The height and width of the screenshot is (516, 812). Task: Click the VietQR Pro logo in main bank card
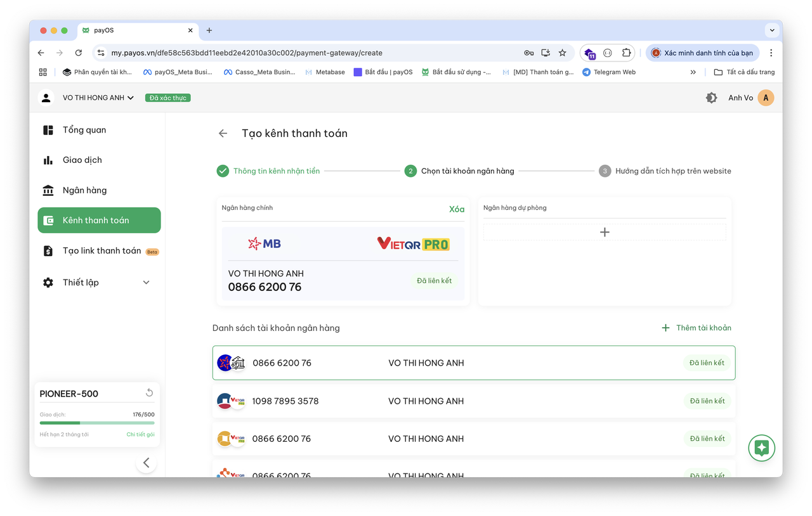click(413, 243)
